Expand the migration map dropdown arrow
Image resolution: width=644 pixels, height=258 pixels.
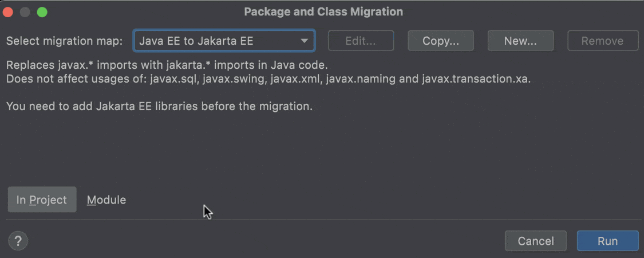(304, 41)
